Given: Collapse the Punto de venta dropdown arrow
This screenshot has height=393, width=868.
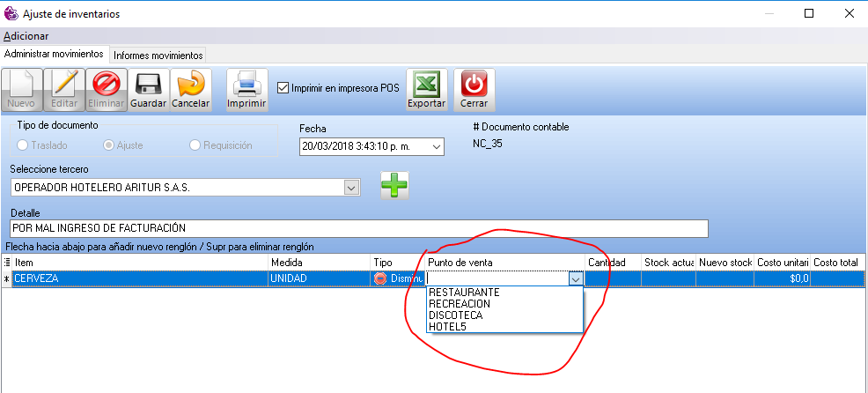Looking at the screenshot, I should pyautogui.click(x=576, y=278).
